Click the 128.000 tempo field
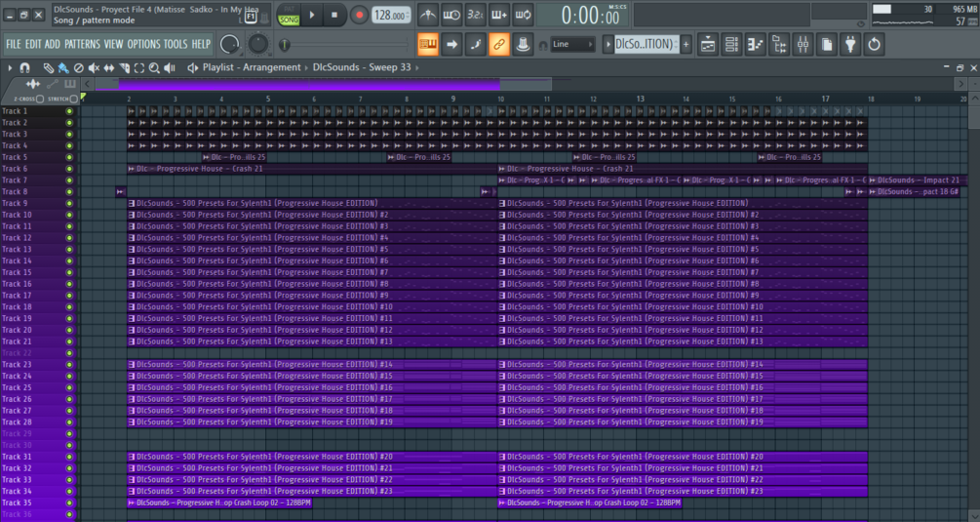The height and width of the screenshot is (522, 980). click(391, 15)
